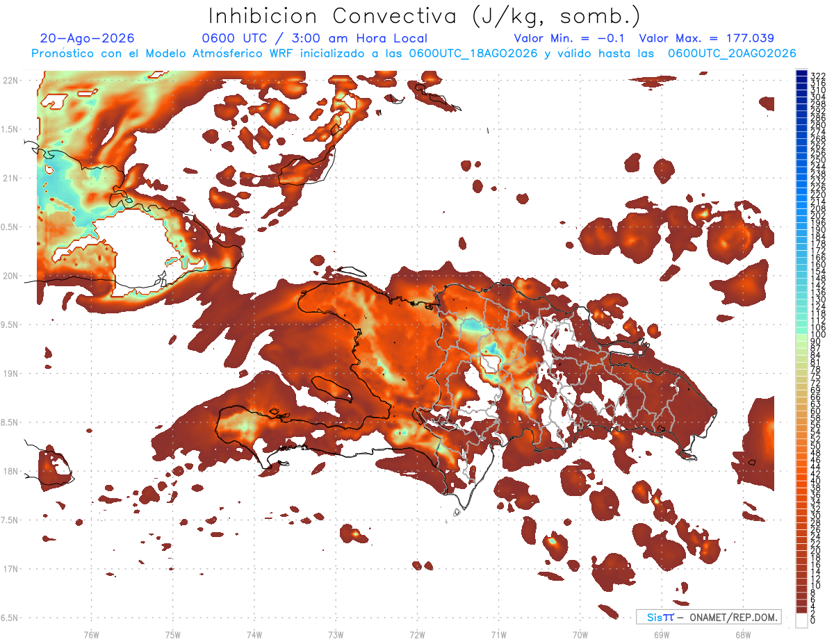Click the '9.5N' latitude label
834x644 pixels.
[9, 324]
